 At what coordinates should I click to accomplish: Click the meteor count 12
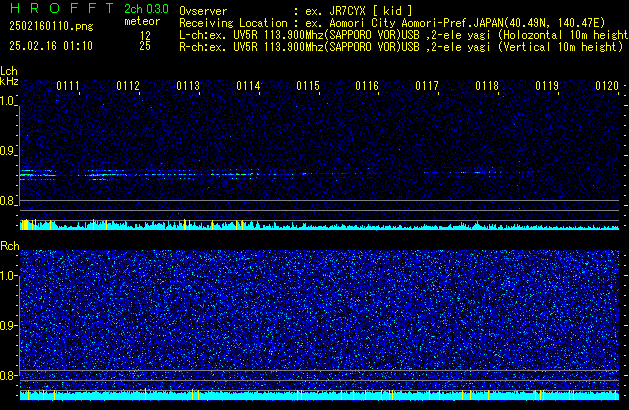pos(145,36)
